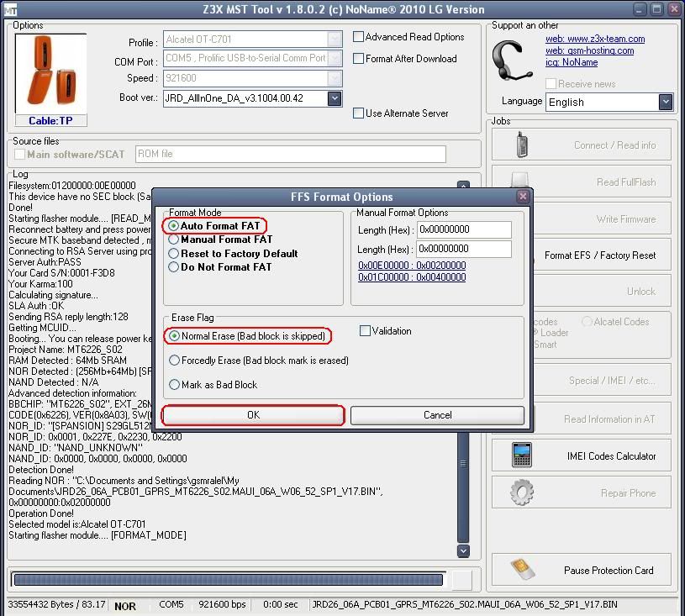The height and width of the screenshot is (616, 685).
Task: Choose Forcedly Erase radio option
Action: (x=174, y=361)
